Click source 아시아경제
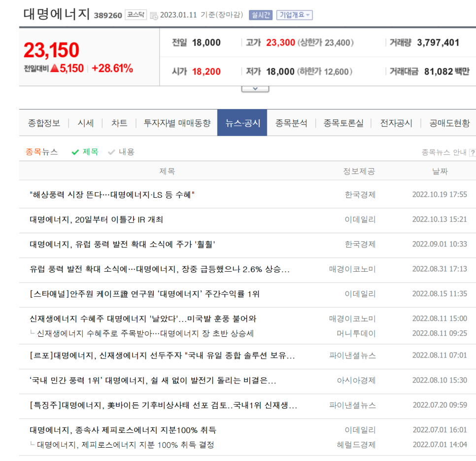This screenshot has width=476, height=461. (356, 381)
